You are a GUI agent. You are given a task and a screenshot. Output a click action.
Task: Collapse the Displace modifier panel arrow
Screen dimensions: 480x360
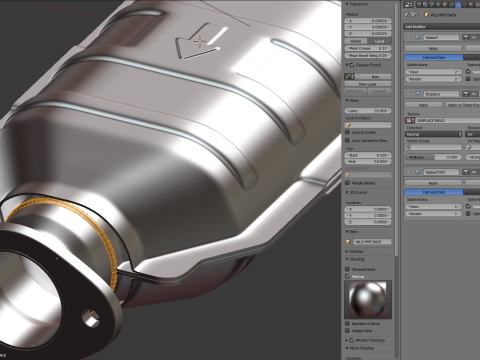click(408, 94)
